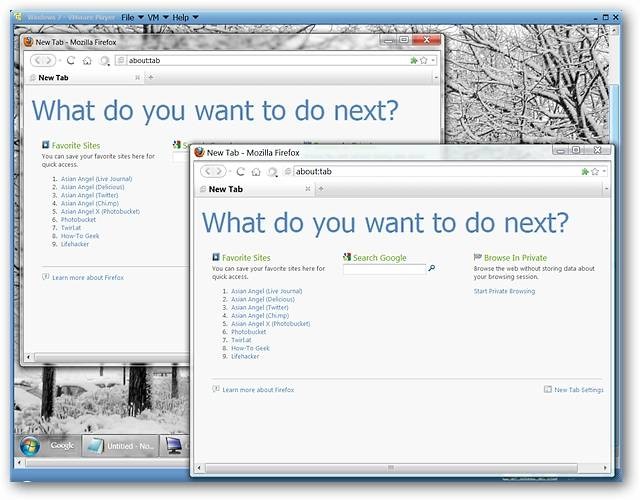
Task: Open Learn more about Firefox in background window
Action: pos(88,278)
